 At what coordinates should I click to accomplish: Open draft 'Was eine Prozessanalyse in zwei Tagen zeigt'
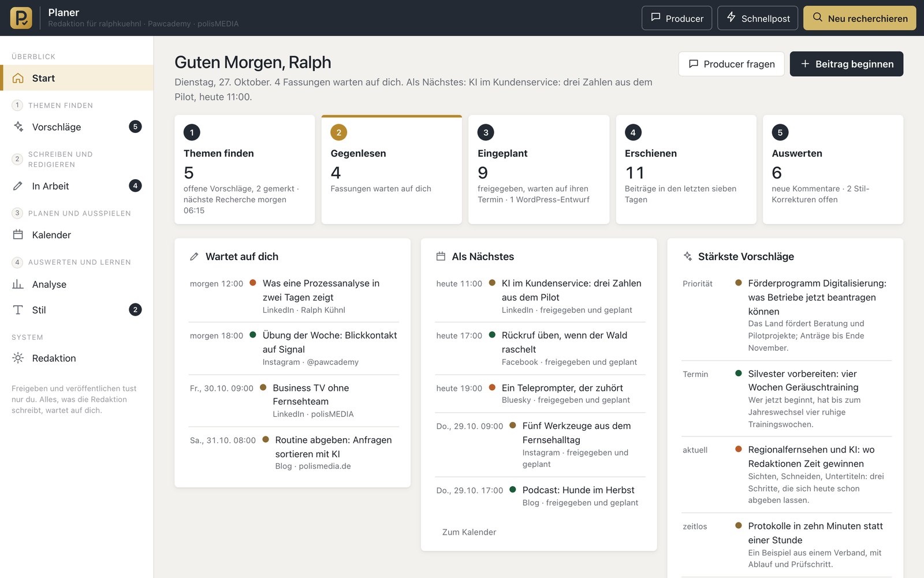point(294,296)
